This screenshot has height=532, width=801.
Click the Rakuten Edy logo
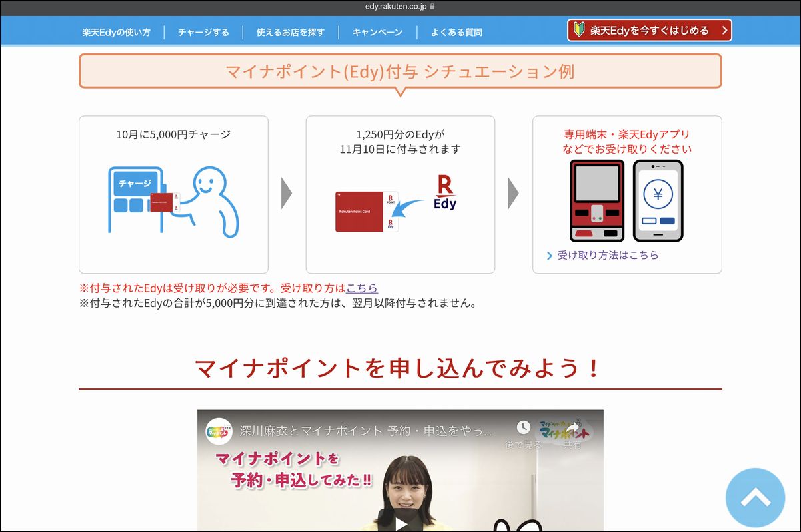click(x=445, y=192)
